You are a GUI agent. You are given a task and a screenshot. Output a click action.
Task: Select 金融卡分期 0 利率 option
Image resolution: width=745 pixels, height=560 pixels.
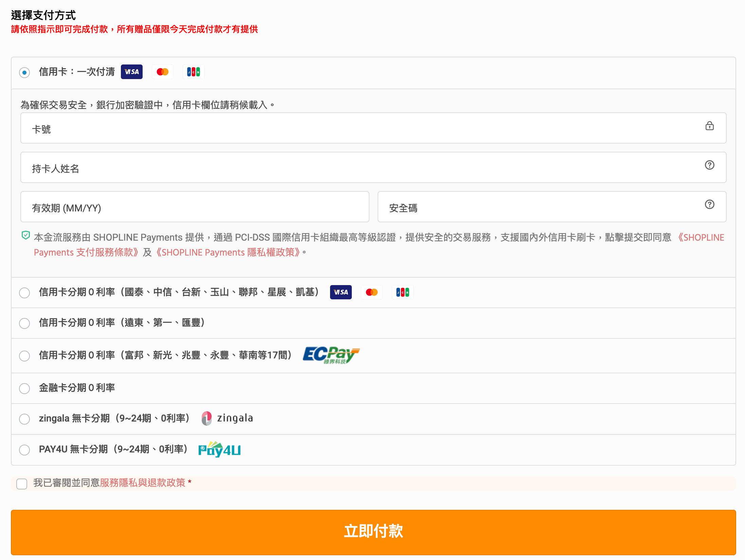point(24,388)
